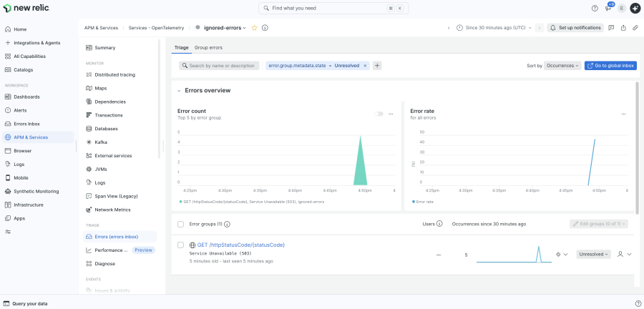This screenshot has height=309, width=644.
Task: Open the priority diamond dropdown in row
Action: tap(562, 255)
